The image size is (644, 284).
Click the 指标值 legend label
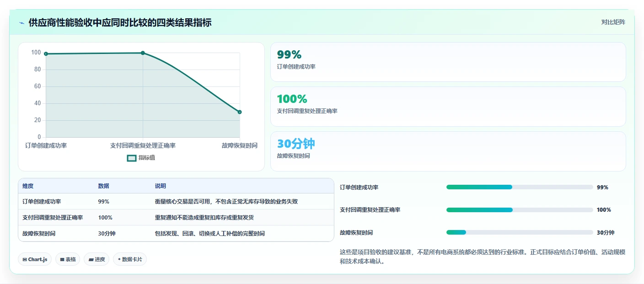(147, 158)
